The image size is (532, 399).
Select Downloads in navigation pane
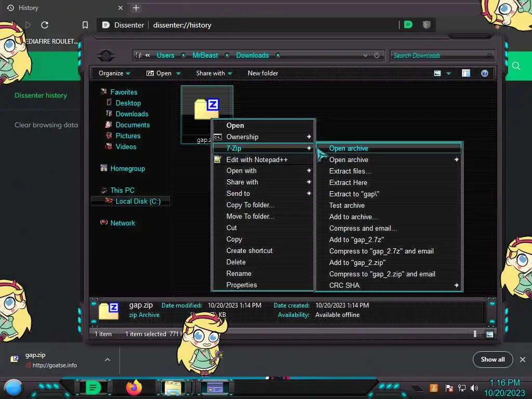point(131,114)
